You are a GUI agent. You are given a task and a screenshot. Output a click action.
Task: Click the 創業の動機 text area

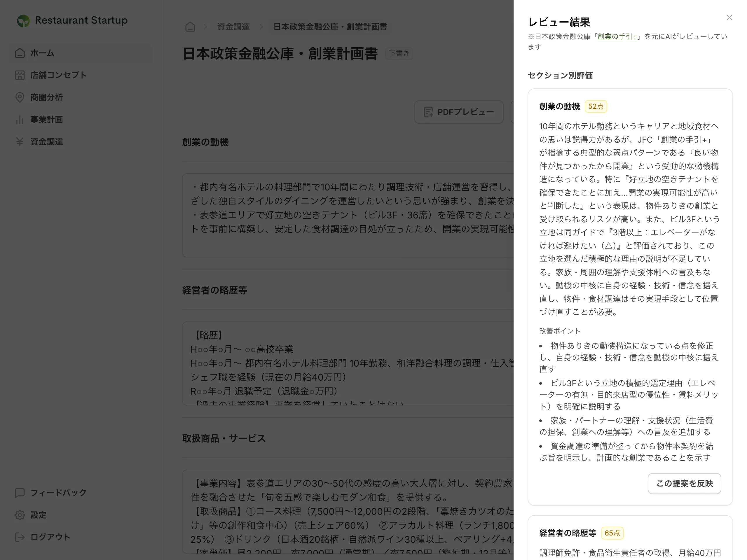click(x=348, y=215)
